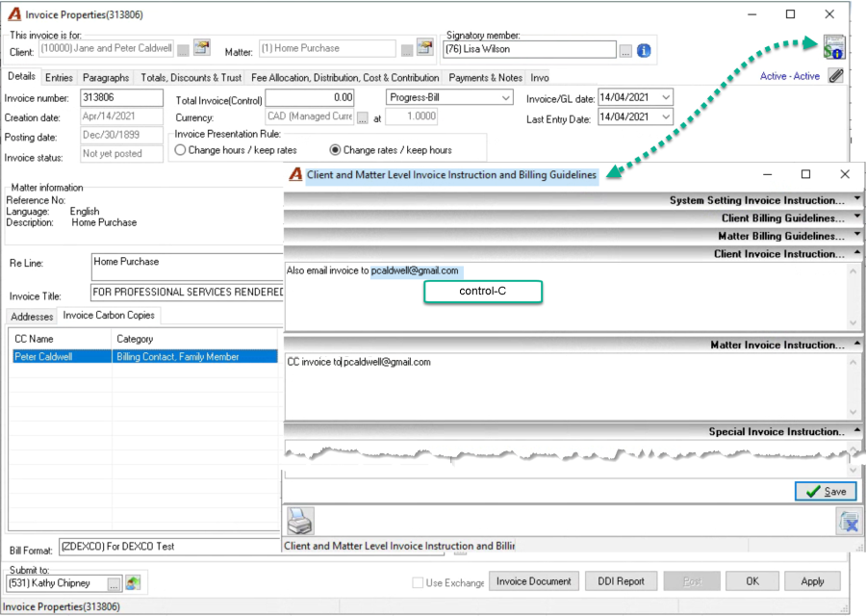Viewport: 866px width, 616px height.
Task: Open Fee Allocation, Distribution, Cost & Contribution tab
Action: (345, 77)
